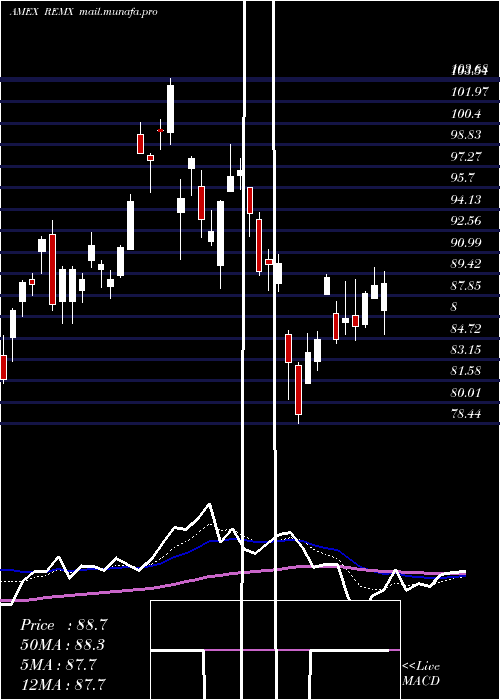Viewport: 500px width, 700px height.
Task: Click the 97.27 price axis label
Action: point(467,156)
